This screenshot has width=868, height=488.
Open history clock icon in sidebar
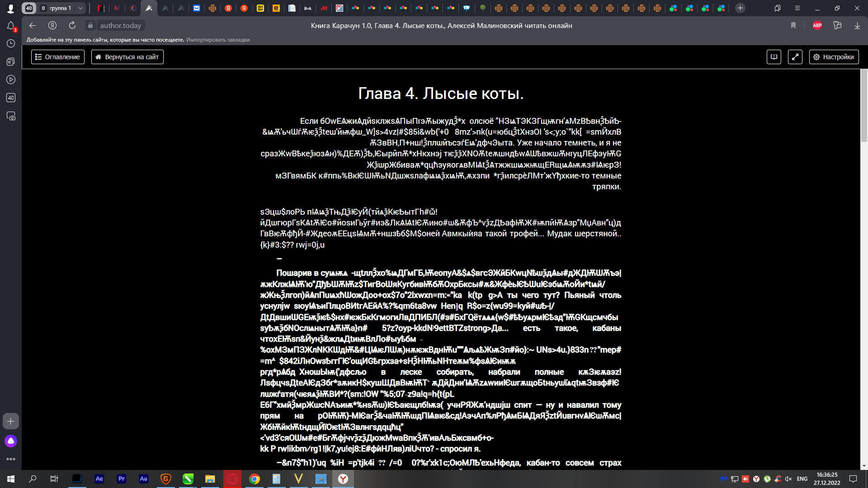[x=11, y=43]
